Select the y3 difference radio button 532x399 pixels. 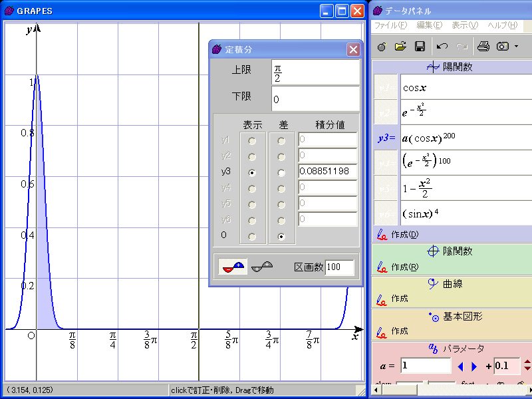[x=282, y=172]
